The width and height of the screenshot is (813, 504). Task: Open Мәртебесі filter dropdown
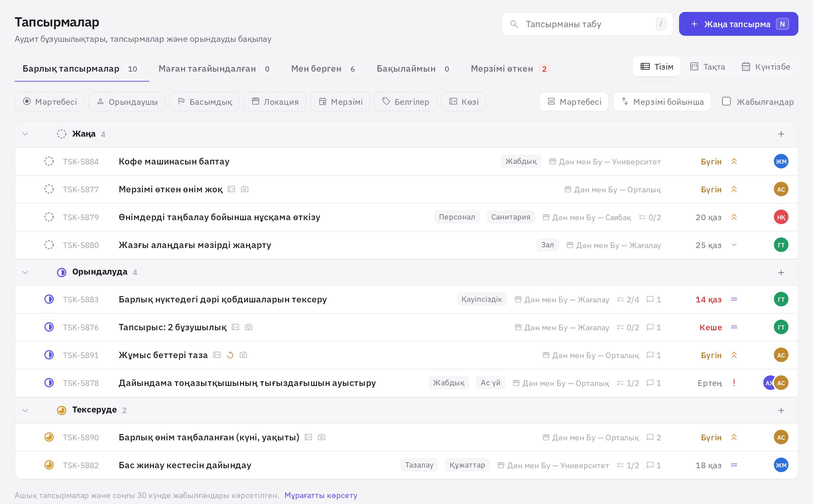tap(49, 102)
